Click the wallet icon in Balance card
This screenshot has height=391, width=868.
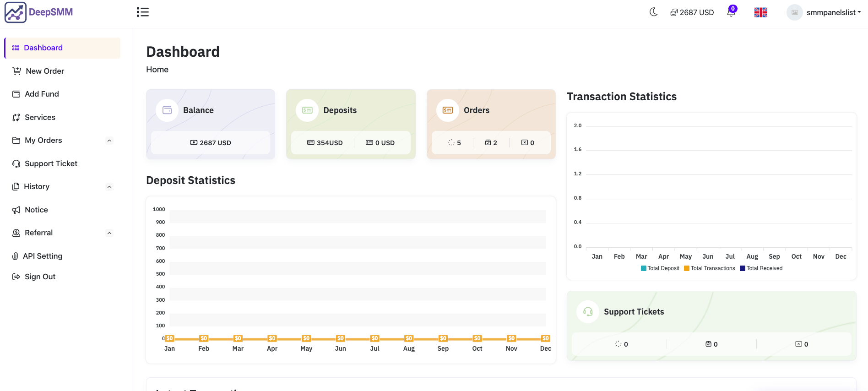tap(167, 110)
